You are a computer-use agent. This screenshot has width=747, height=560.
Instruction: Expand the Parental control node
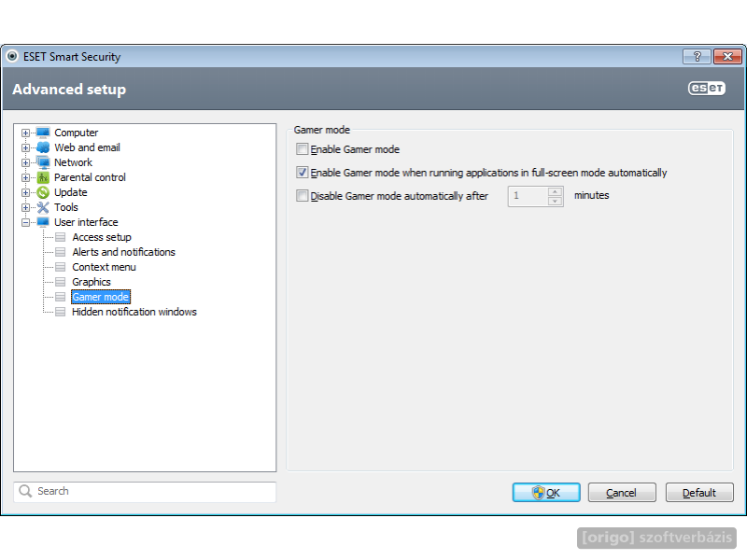coord(26,177)
